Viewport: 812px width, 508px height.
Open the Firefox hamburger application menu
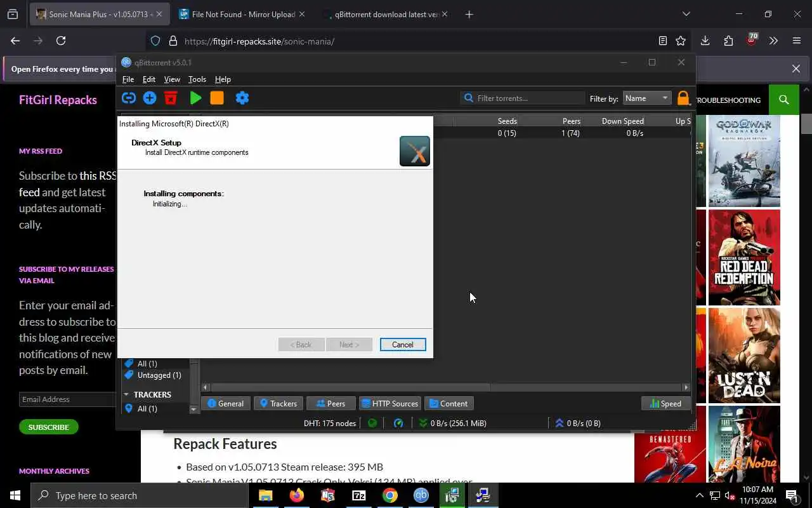[797, 41]
